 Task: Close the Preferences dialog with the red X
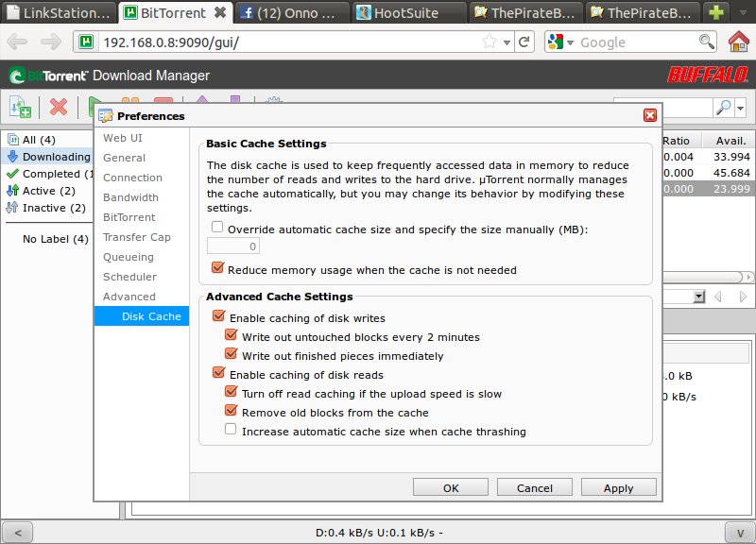coord(649,115)
